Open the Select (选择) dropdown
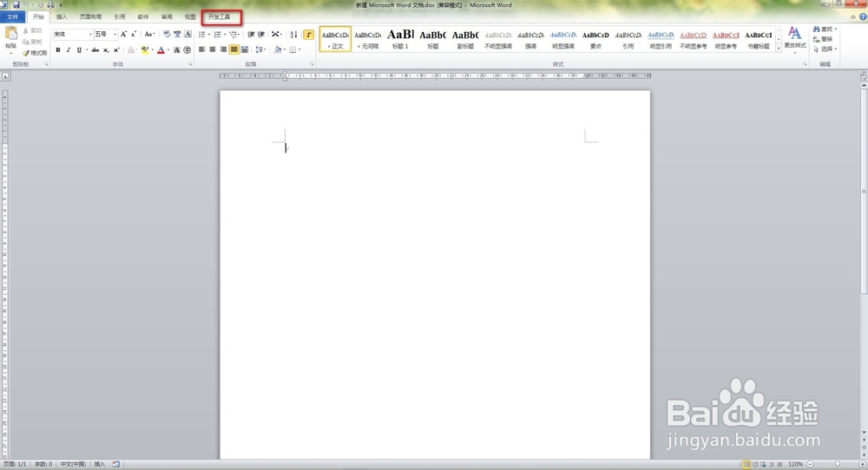This screenshot has height=470, width=868. pyautogui.click(x=825, y=49)
